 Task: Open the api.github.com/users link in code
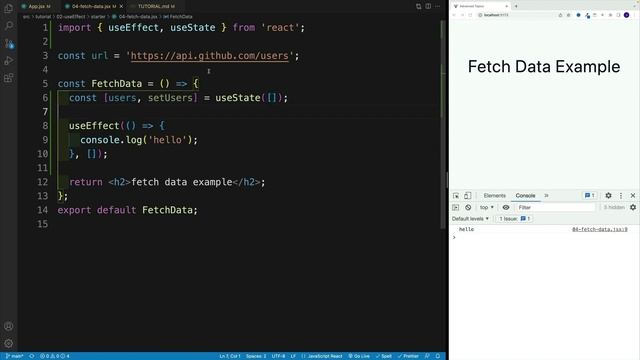209,56
